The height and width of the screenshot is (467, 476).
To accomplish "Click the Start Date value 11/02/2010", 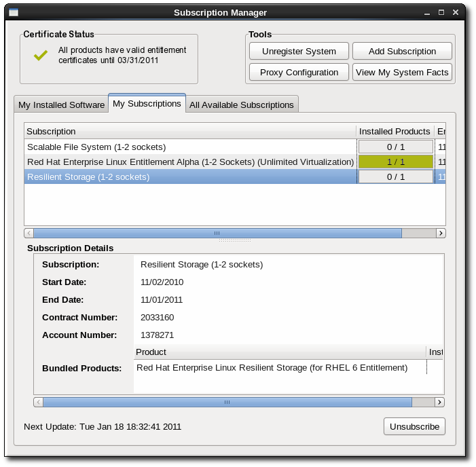I will 162,282.
